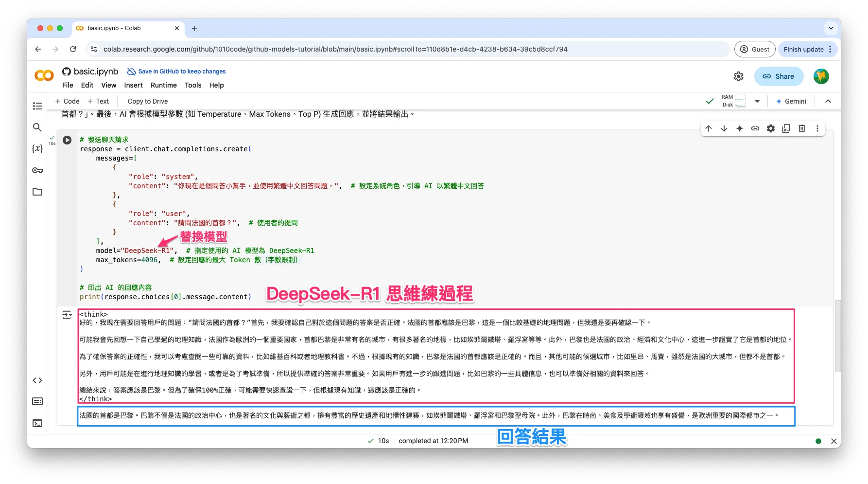Viewport: 868px width, 484px height.
Task: Close the basic.ipynb browser tab
Action: click(x=176, y=28)
